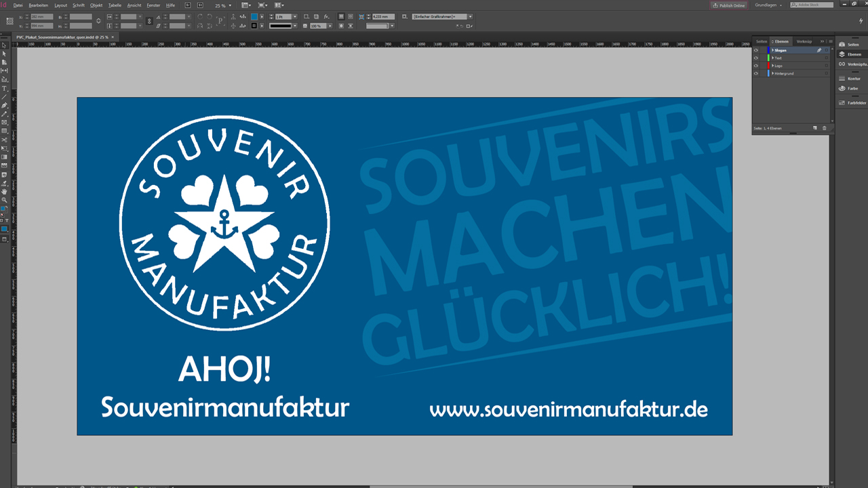Image resolution: width=868 pixels, height=488 pixels.
Task: Click the delete layer trash icon
Action: point(825,127)
